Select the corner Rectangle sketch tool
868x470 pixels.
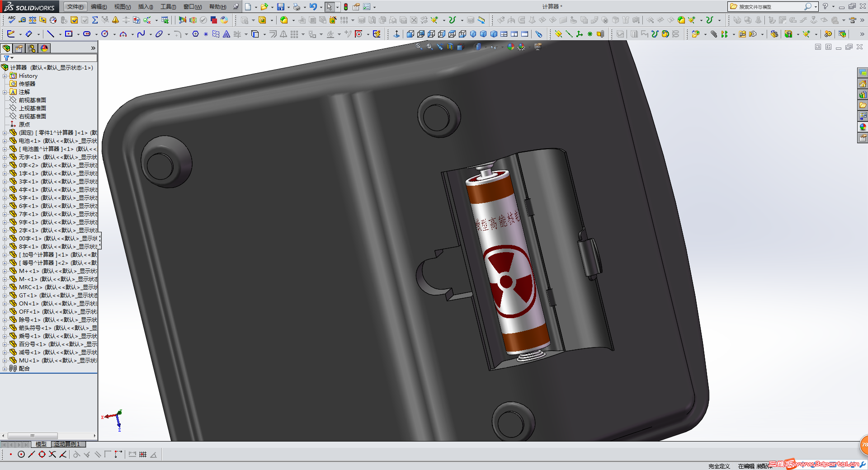69,34
